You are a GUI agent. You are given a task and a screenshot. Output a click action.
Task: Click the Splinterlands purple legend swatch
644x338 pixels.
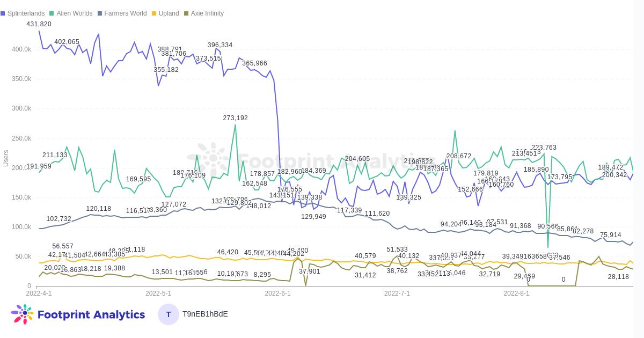click(3, 13)
